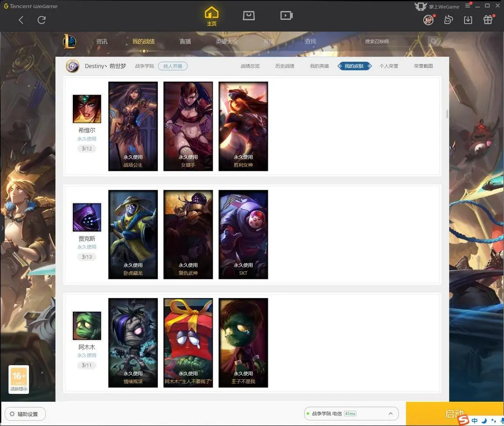Click the 41ms ping indicator
Viewport: 504px width, 426px height.
350,414
